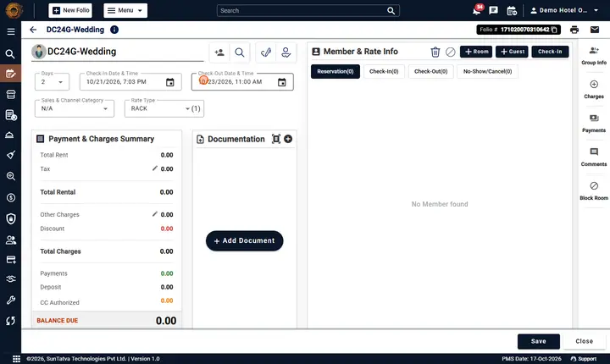Open Sales & Channel Category dropdown
This screenshot has width=610, height=364.
coord(75,108)
